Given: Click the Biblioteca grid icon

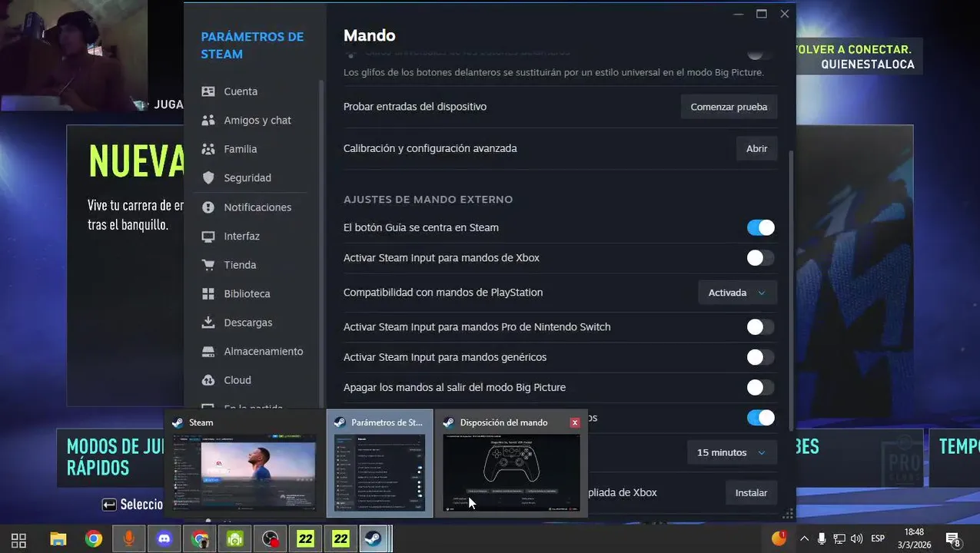Looking at the screenshot, I should [208, 294].
